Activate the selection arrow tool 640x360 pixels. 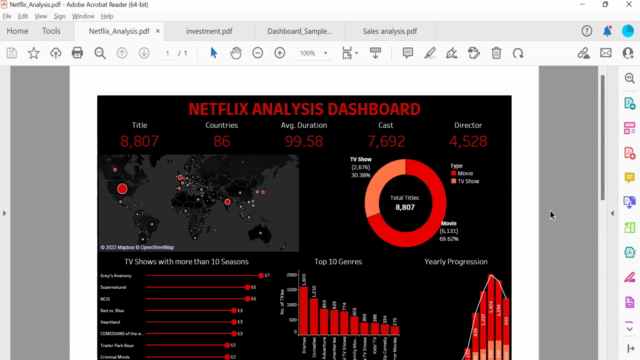[213, 53]
